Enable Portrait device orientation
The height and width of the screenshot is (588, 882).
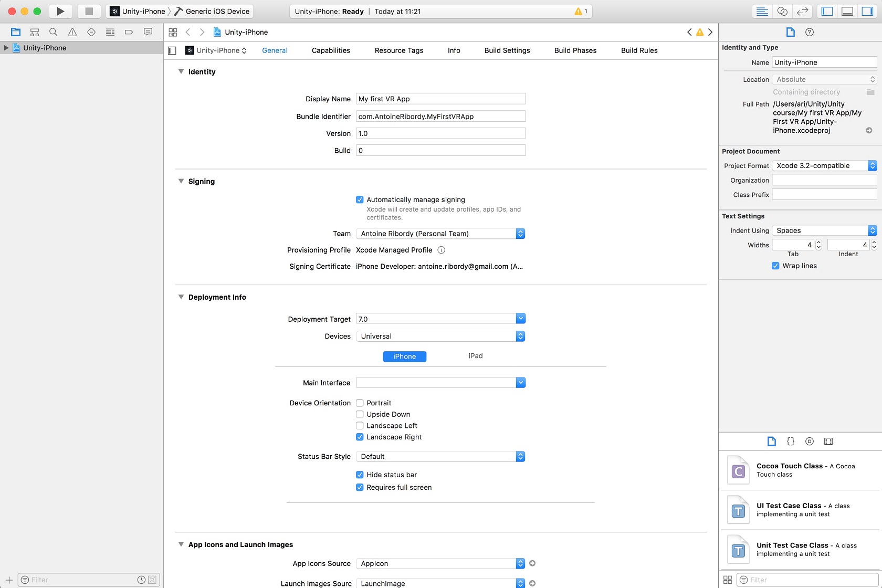pos(360,403)
